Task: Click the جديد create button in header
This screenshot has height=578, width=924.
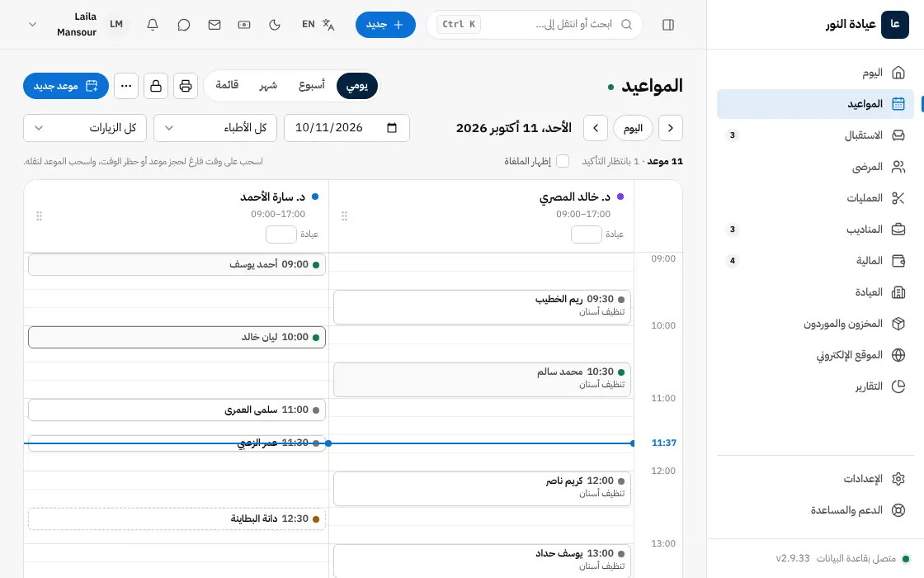Action: 385,25
